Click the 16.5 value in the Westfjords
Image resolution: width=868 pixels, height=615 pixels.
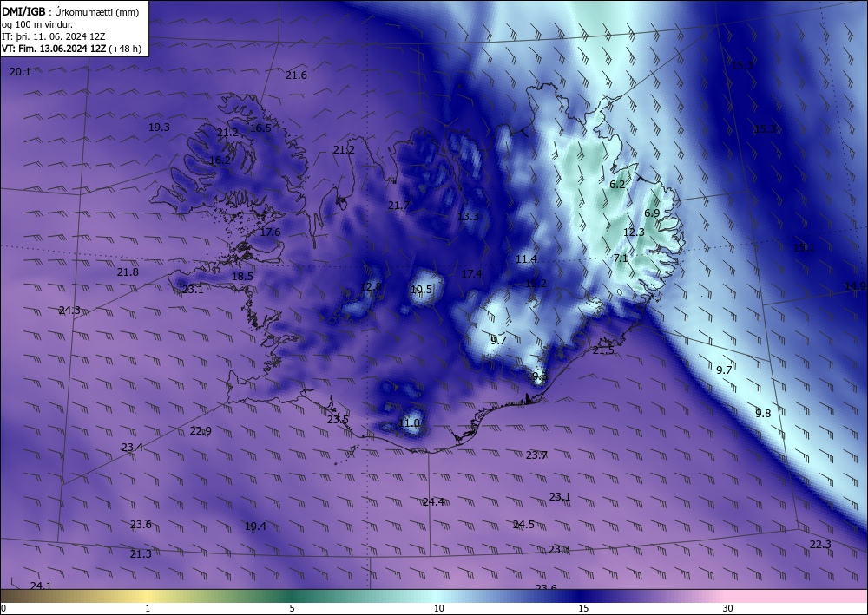(260, 128)
